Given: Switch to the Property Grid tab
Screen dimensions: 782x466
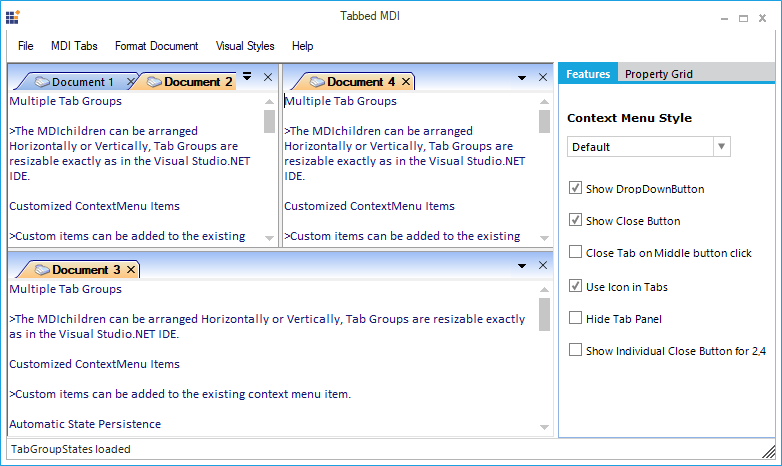Looking at the screenshot, I should click(x=658, y=74).
